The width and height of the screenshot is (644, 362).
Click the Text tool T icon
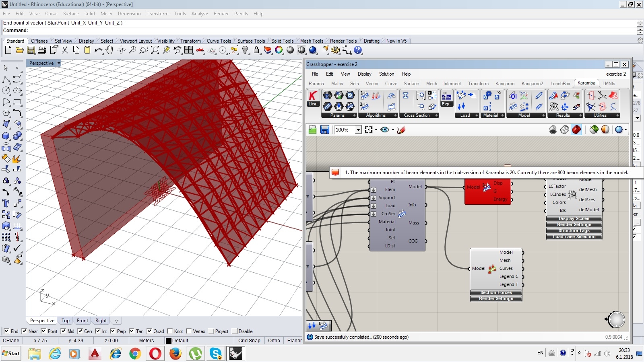click(6, 203)
